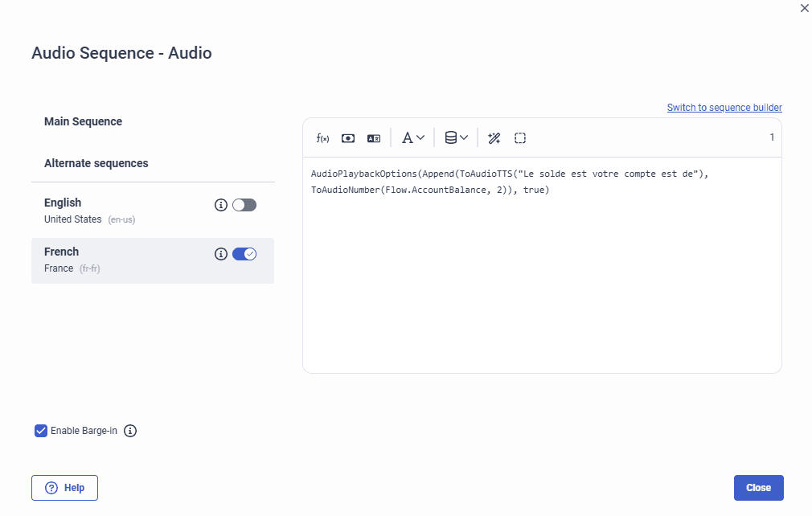Click the Close button
Viewport: 812px width, 516px height.
coord(758,488)
